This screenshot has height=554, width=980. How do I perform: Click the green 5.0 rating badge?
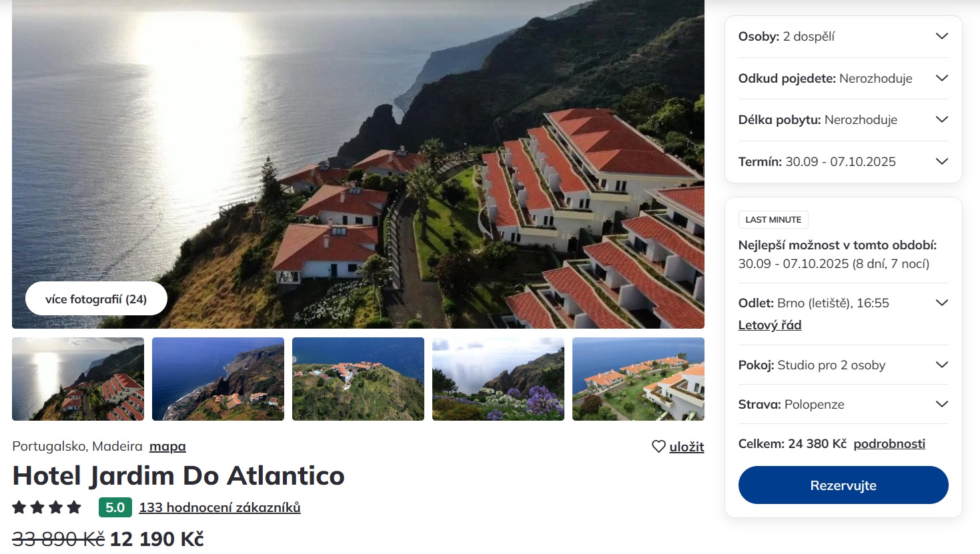[115, 508]
